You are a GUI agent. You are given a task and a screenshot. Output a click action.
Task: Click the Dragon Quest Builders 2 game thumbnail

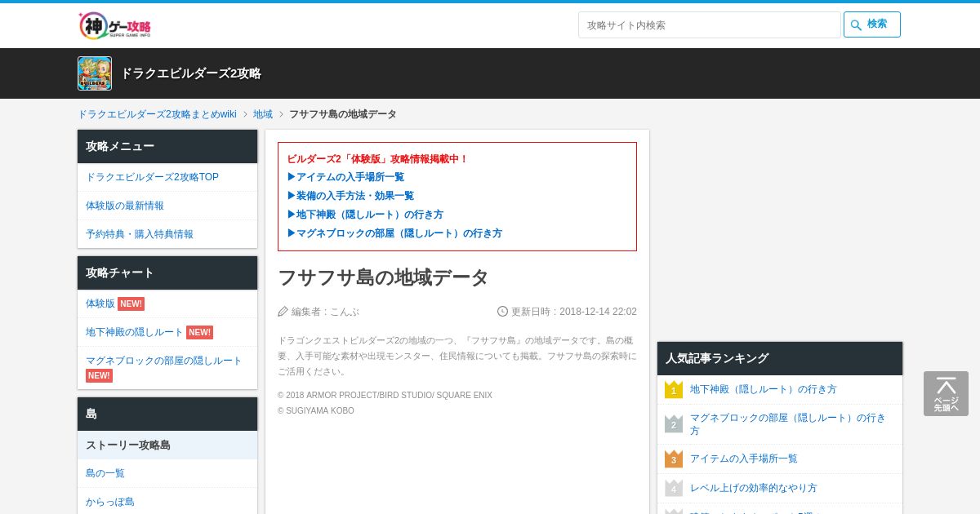pos(95,73)
